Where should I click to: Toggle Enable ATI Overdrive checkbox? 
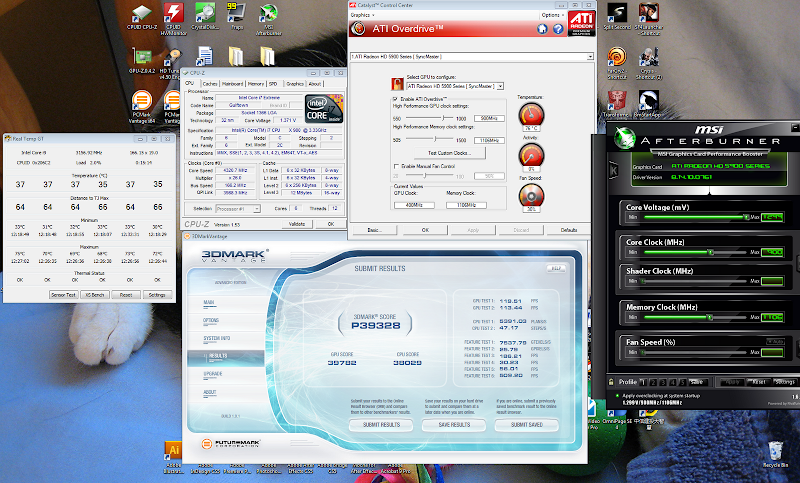click(395, 99)
